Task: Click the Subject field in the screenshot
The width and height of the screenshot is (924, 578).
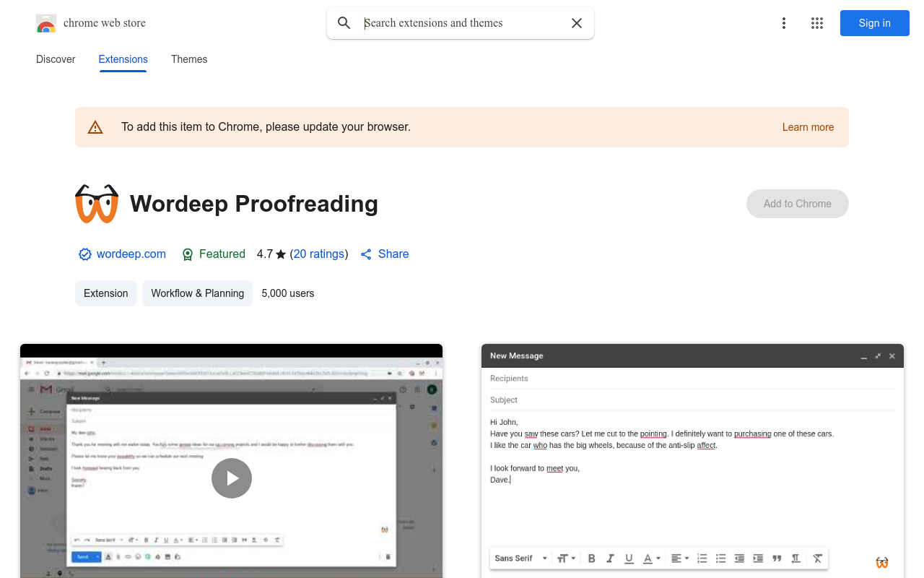Action: [x=692, y=400]
